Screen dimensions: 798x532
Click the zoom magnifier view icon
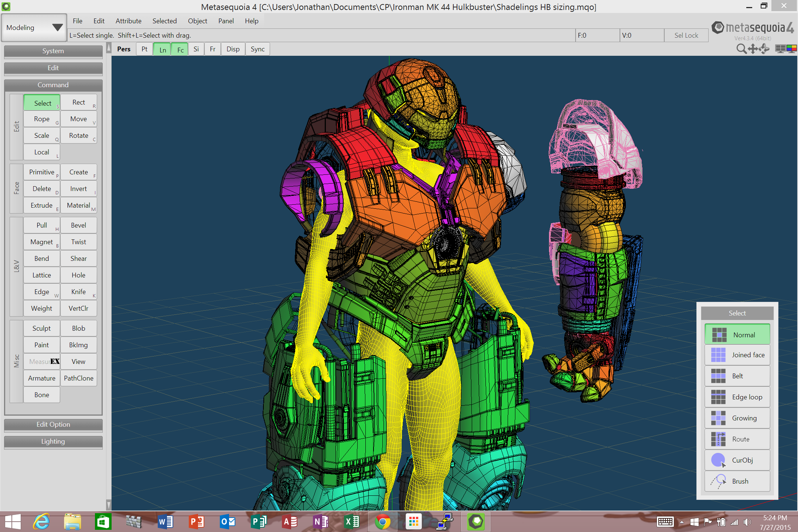click(x=741, y=49)
